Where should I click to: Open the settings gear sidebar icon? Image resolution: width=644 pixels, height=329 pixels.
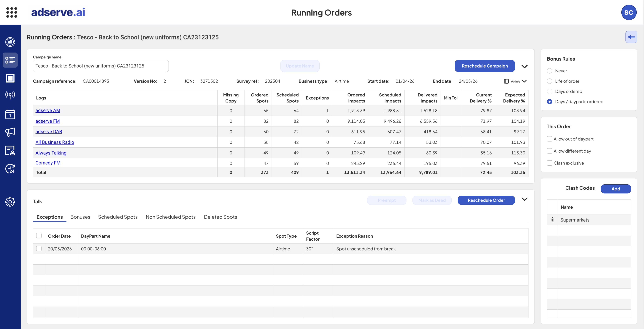coord(10,202)
